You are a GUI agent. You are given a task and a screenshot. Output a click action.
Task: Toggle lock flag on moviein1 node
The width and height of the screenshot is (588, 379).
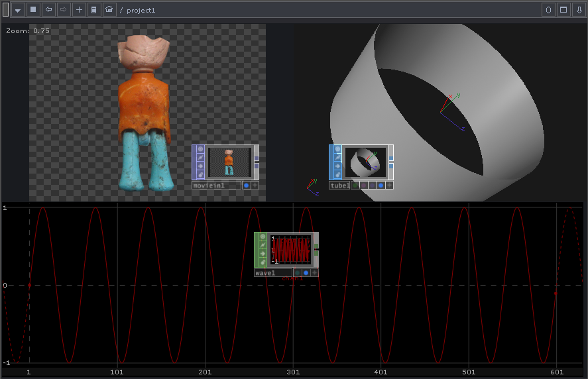click(201, 175)
